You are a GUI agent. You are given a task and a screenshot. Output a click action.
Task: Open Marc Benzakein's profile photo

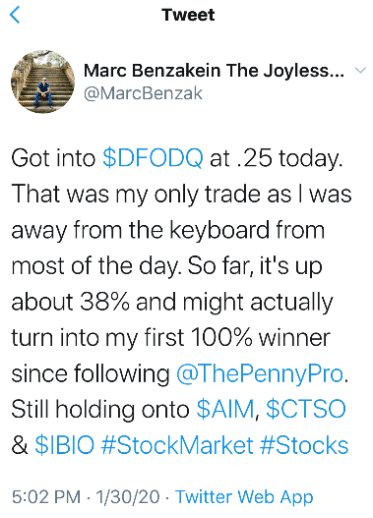[x=43, y=82]
